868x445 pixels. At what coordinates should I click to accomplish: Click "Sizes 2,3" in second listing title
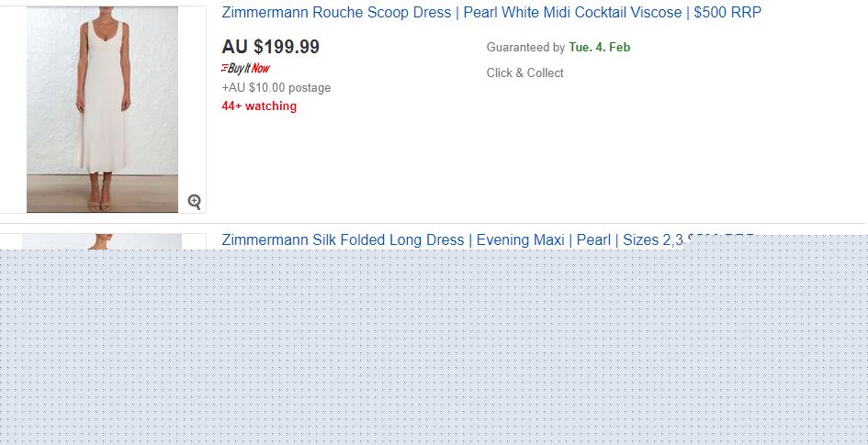(653, 240)
